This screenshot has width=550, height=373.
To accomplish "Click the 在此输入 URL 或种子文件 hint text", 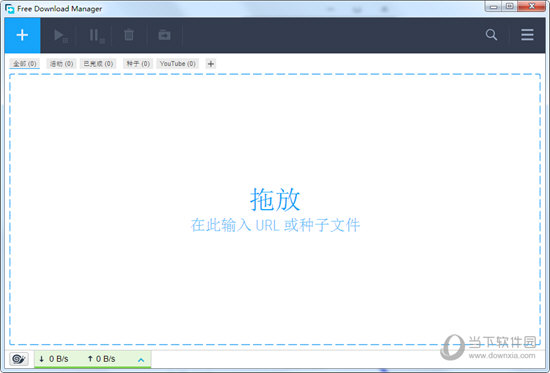I will click(275, 225).
